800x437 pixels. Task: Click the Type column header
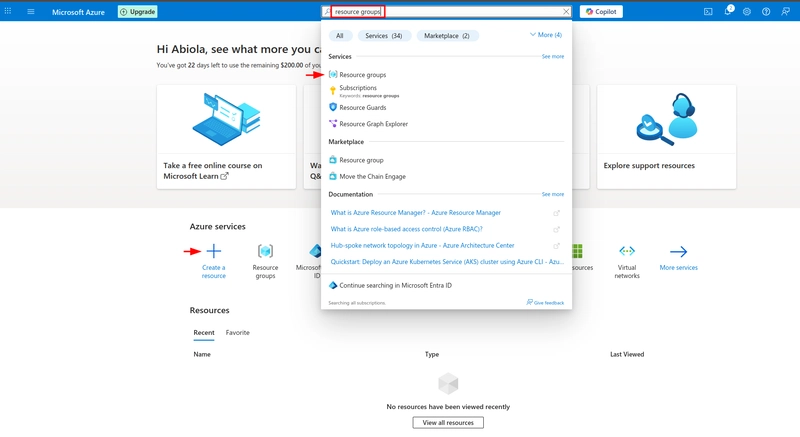click(432, 354)
